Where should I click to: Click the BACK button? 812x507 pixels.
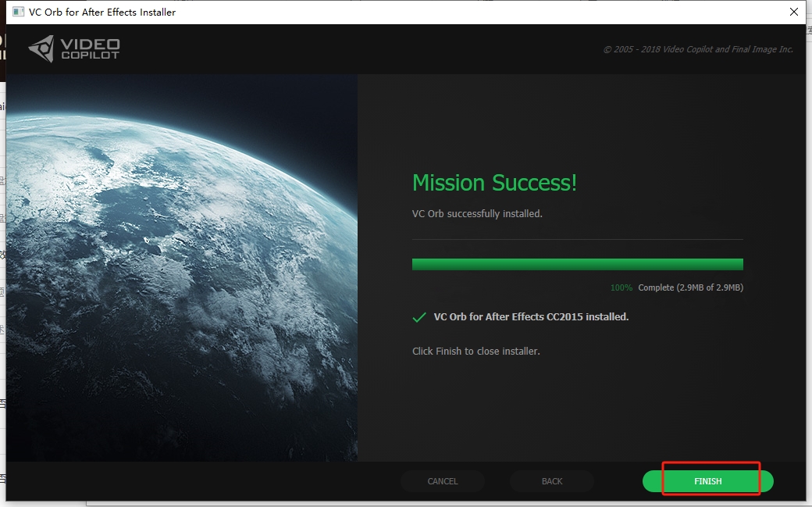551,481
